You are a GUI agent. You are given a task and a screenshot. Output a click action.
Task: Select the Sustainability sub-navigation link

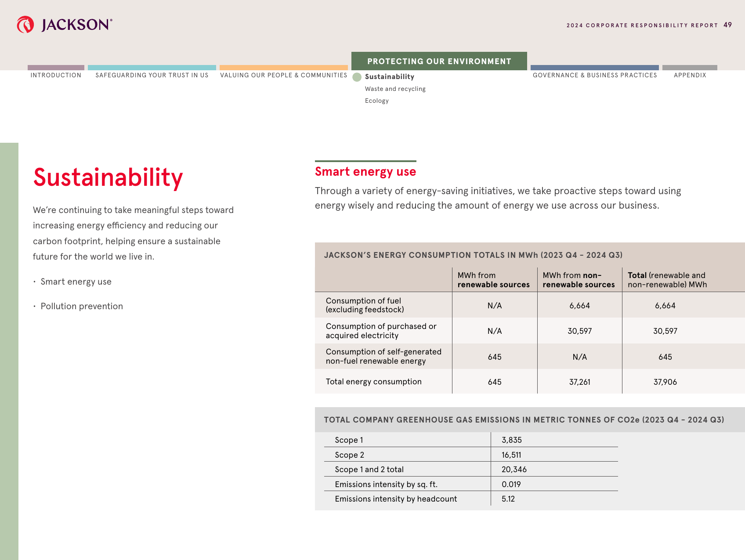pos(390,76)
